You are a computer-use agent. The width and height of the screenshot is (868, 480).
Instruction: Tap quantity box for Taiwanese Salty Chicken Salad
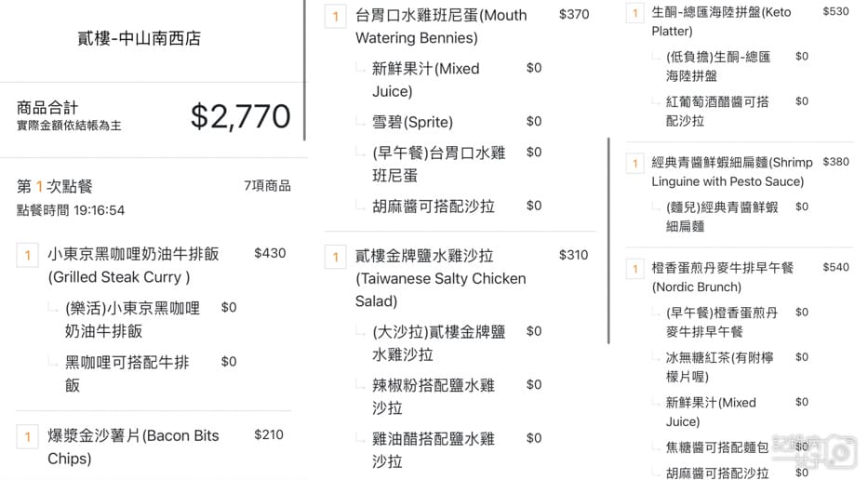coord(335,257)
